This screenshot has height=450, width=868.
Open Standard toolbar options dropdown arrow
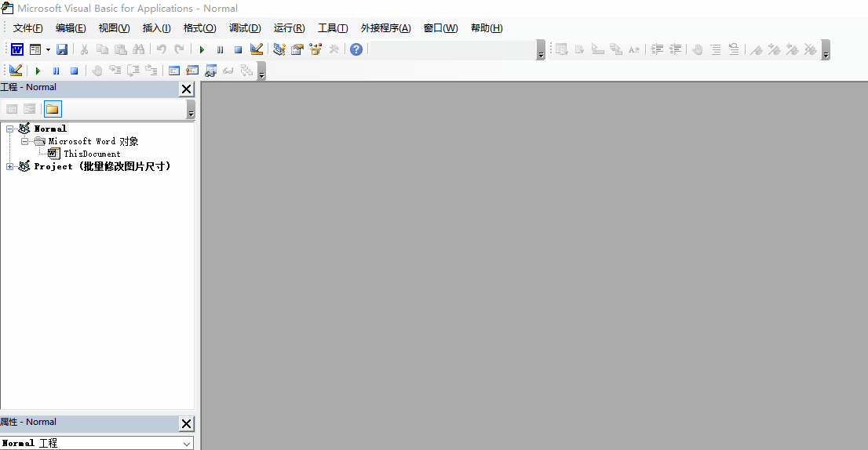click(x=541, y=49)
